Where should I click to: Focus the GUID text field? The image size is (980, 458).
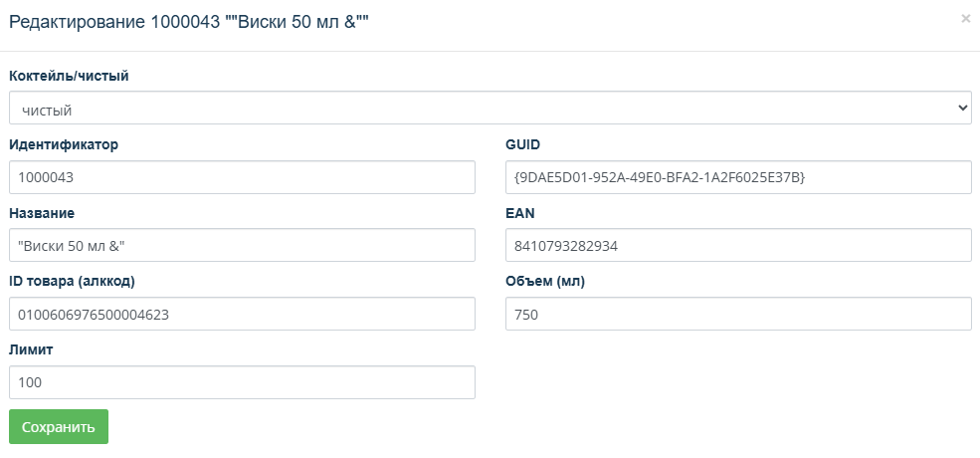[737, 178]
